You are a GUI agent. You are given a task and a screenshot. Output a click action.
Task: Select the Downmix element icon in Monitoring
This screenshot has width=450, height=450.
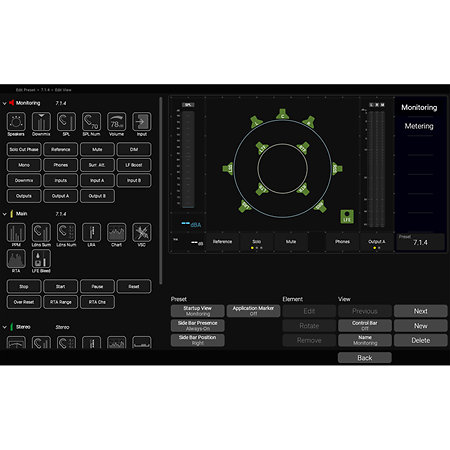(41, 122)
